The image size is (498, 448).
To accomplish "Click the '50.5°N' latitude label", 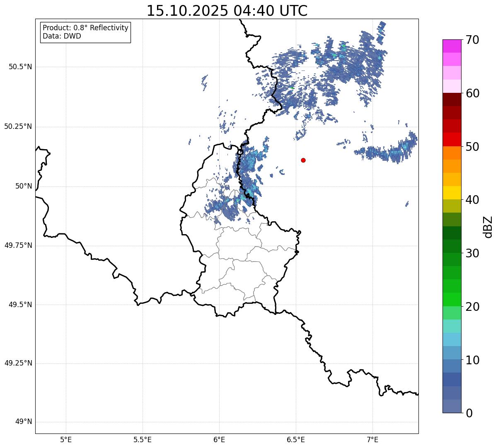I will coord(20,67).
